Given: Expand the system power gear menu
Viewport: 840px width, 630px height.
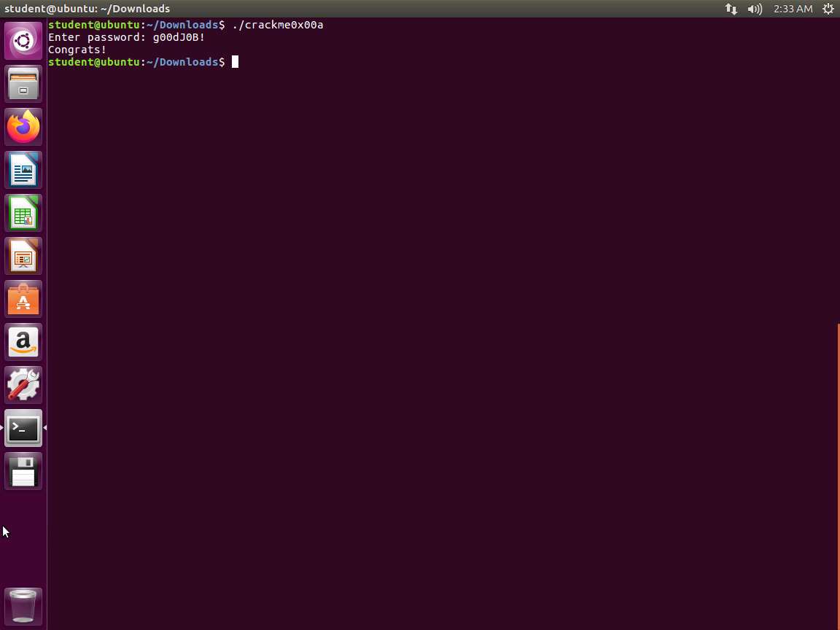Looking at the screenshot, I should [x=828, y=9].
